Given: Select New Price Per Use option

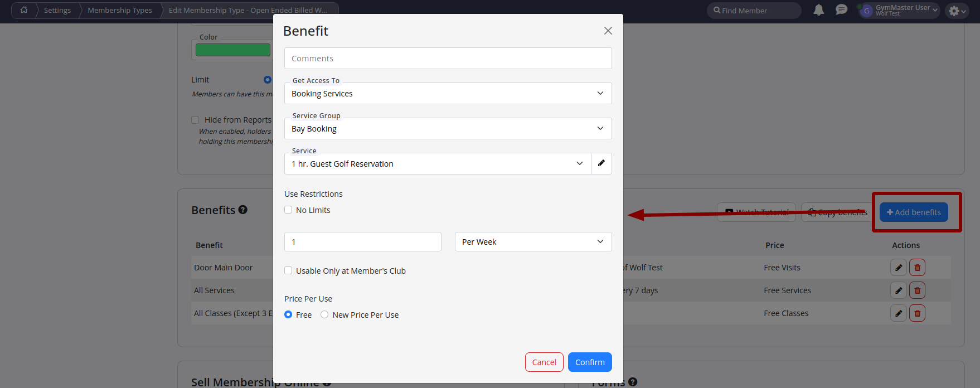Looking at the screenshot, I should (324, 315).
